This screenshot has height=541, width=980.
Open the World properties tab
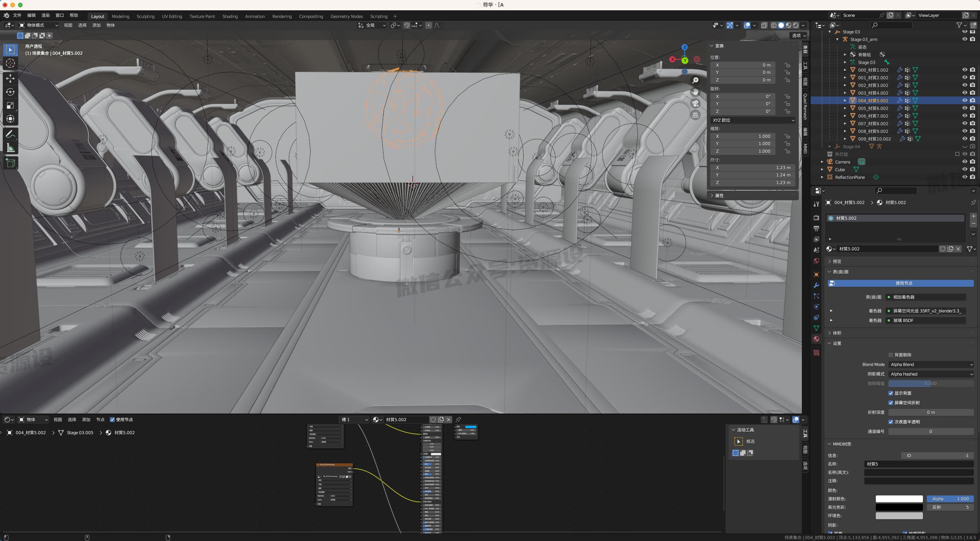816,261
